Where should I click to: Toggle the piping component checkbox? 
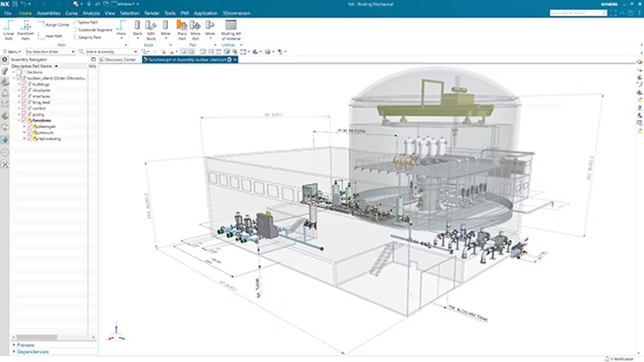24,115
